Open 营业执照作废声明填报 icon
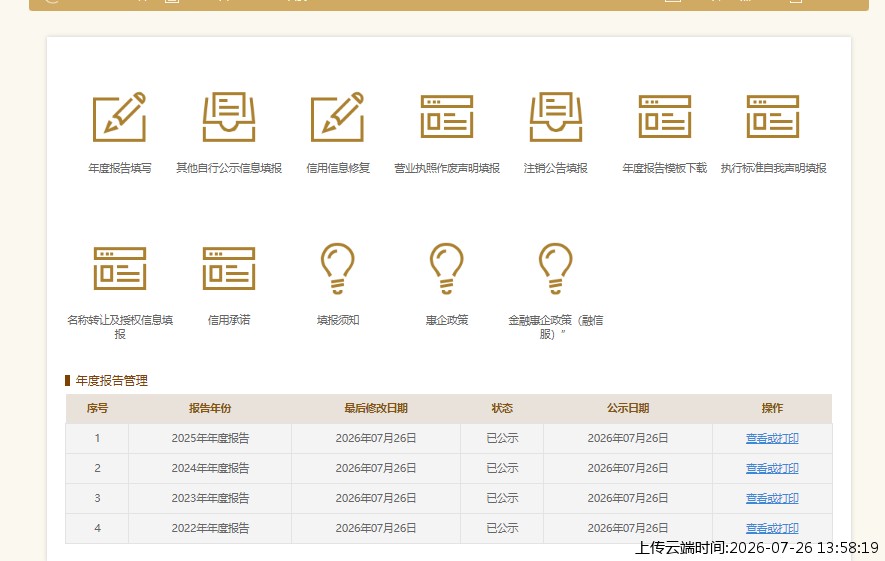The height and width of the screenshot is (561, 885). (x=446, y=117)
